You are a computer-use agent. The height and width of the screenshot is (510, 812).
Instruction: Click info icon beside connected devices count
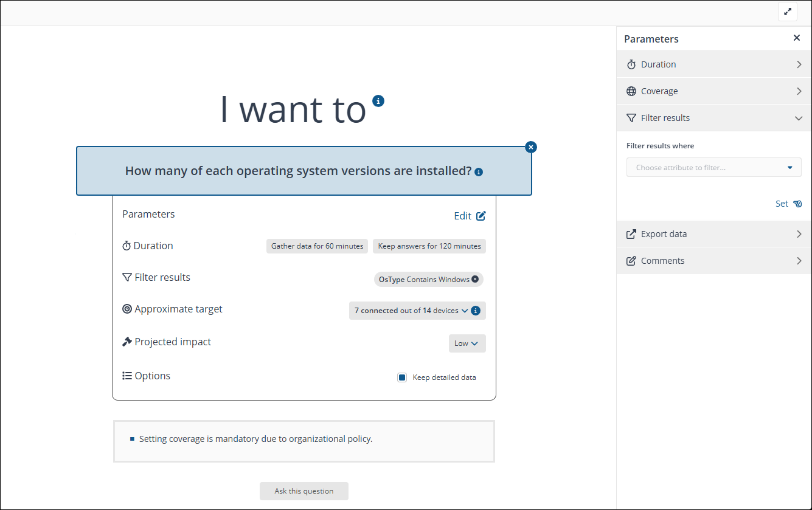[x=476, y=311]
